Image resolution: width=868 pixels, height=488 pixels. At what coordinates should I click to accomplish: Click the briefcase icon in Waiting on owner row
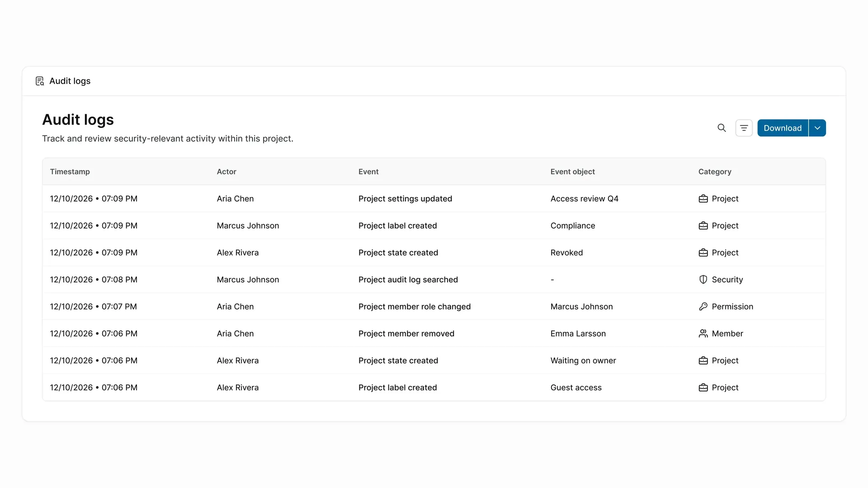pyautogui.click(x=703, y=361)
